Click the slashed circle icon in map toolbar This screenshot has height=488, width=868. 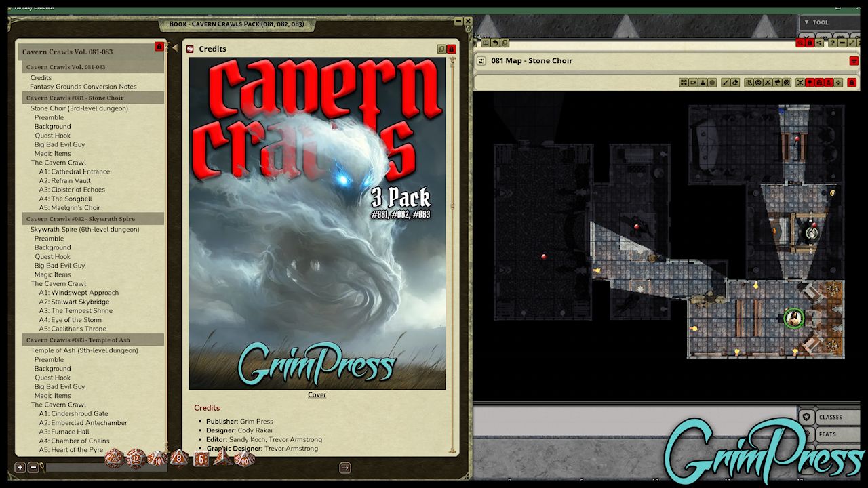click(x=787, y=83)
